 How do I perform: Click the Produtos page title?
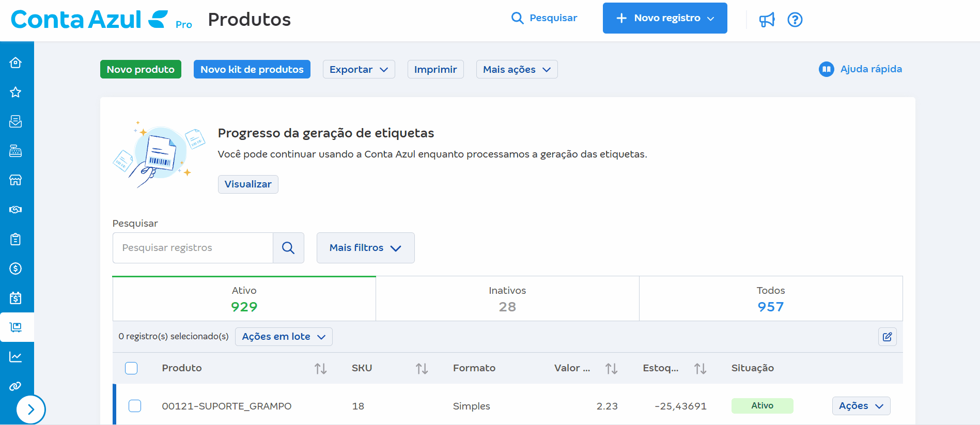250,20
